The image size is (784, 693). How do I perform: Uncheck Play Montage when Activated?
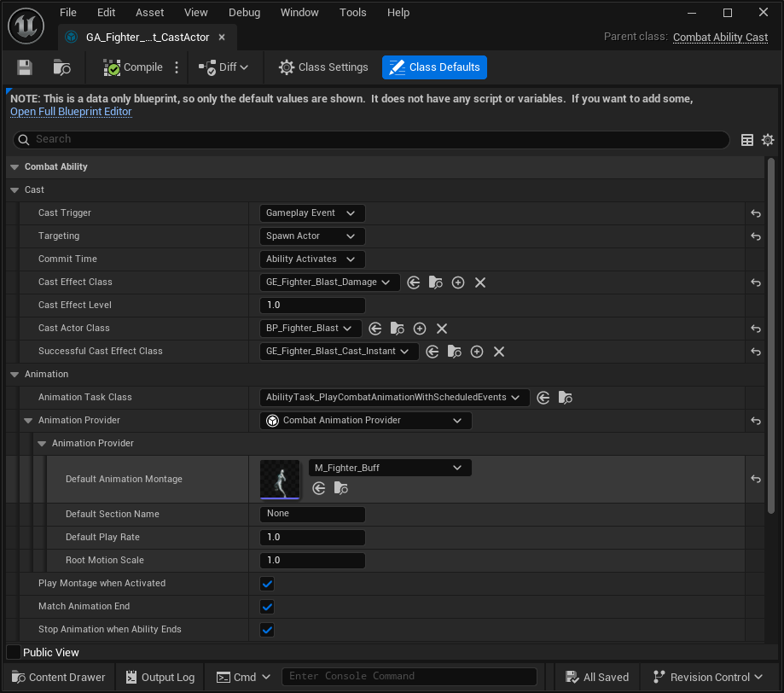point(267,584)
